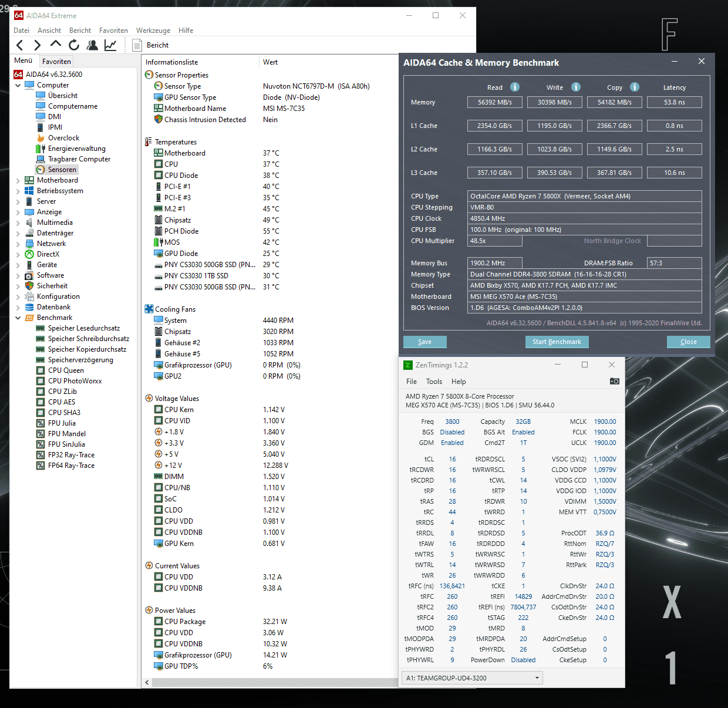Click the Bericht menu in the menu bar
The height and width of the screenshot is (708, 728).
[80, 31]
